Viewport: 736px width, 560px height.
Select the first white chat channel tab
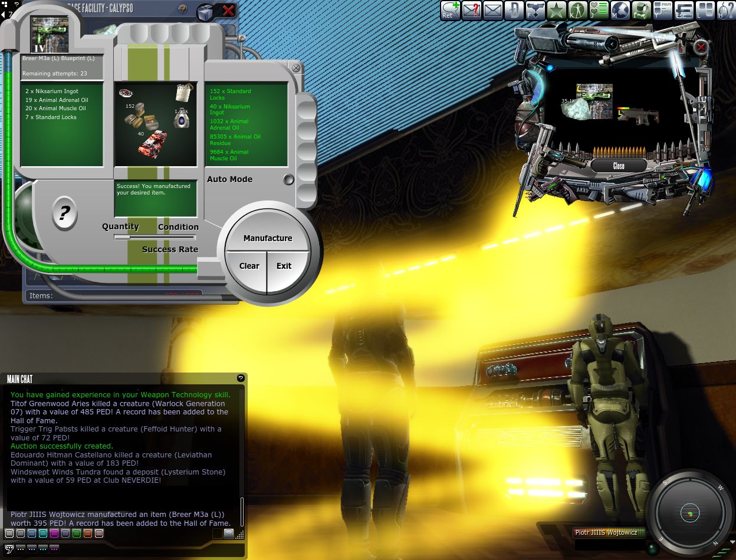pos(9,533)
